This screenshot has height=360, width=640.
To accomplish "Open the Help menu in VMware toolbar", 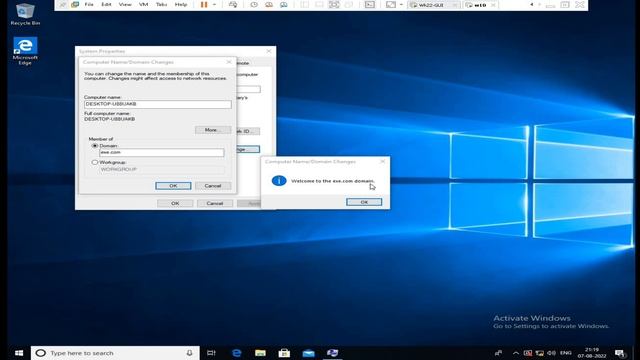I will [x=180, y=4].
